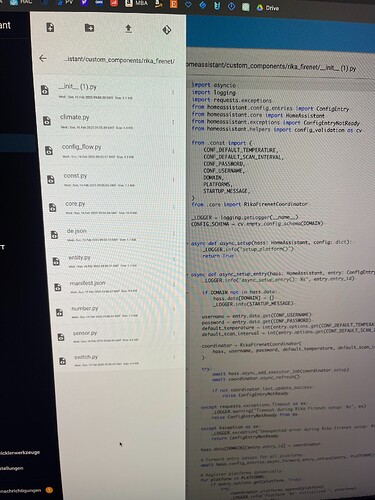Screen dimensions: 375x500
Task: Click the import asyncio line in the editor
Action: point(214,85)
